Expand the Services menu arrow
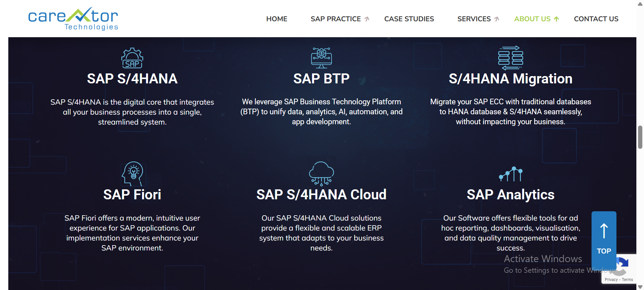The width and height of the screenshot is (644, 290). pyautogui.click(x=497, y=19)
